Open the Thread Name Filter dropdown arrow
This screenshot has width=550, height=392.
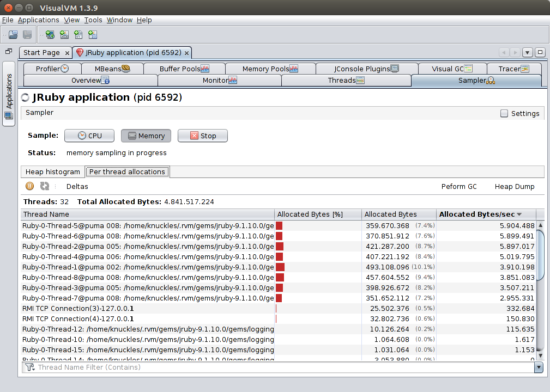tap(539, 367)
